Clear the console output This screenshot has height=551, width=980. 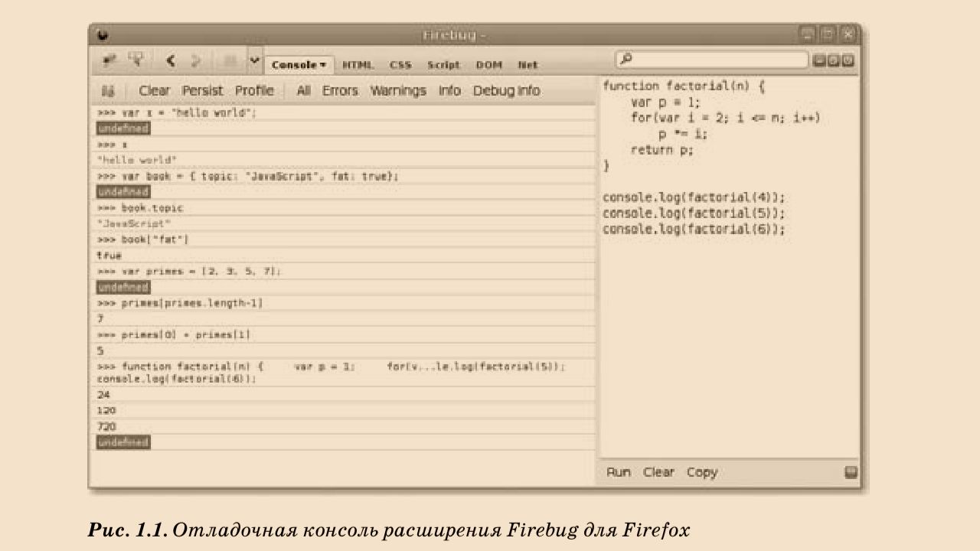pos(155,90)
